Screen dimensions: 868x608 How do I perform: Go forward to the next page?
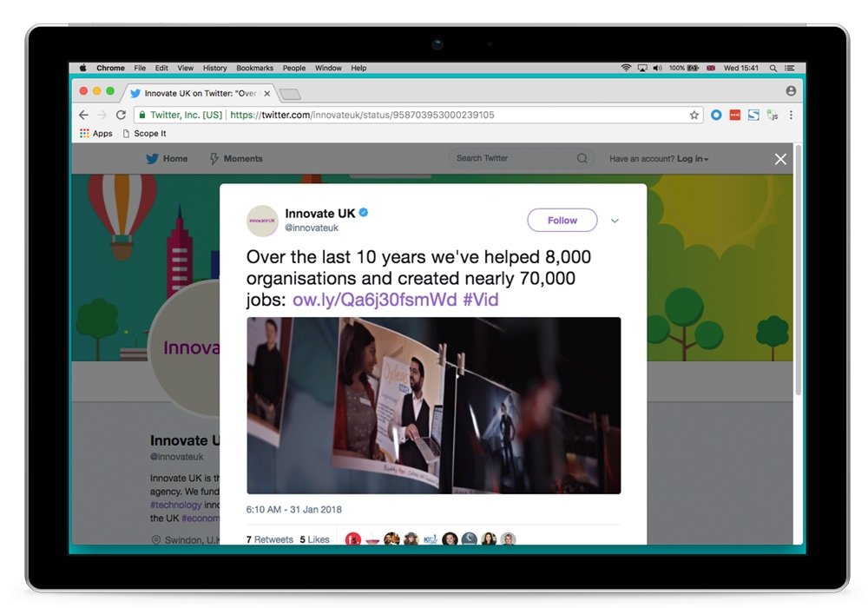(x=102, y=116)
